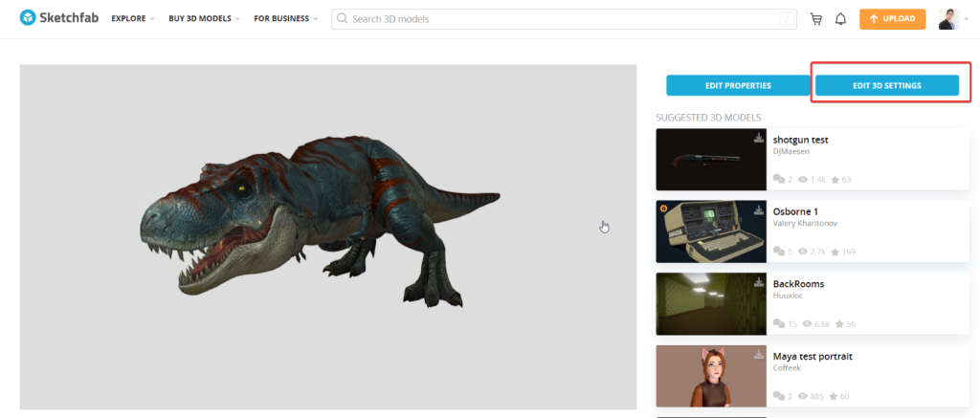The width and height of the screenshot is (980, 418).
Task: Click views eye icon on shotgun test
Action: point(803,179)
